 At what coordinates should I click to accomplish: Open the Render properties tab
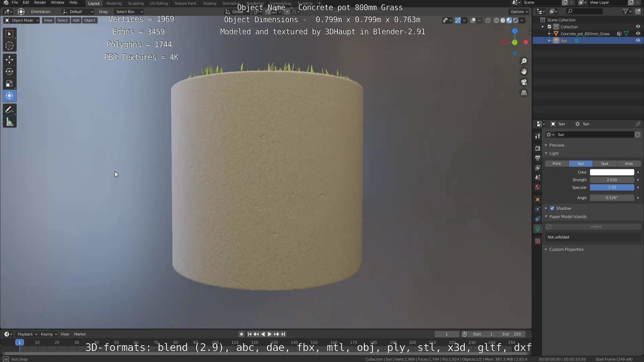(538, 148)
